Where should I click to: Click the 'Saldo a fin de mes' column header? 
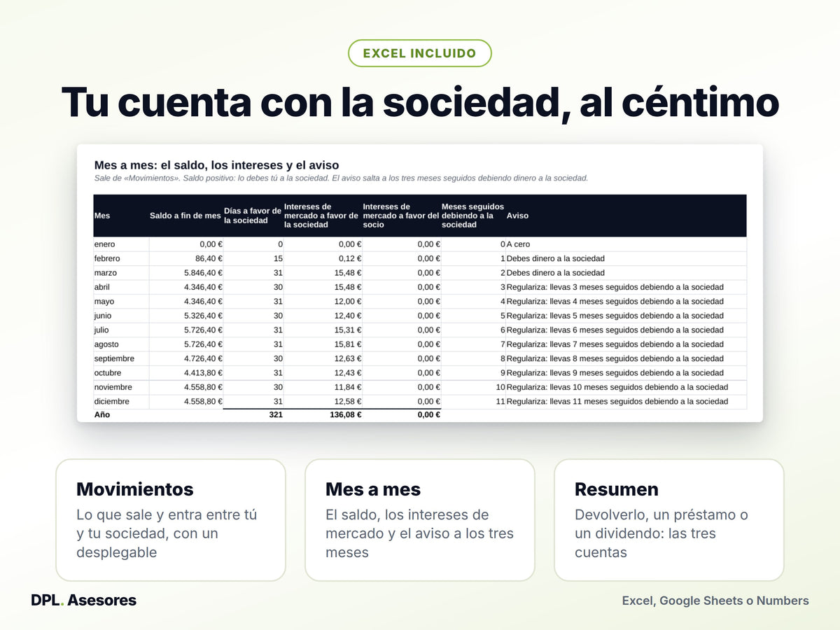185,216
